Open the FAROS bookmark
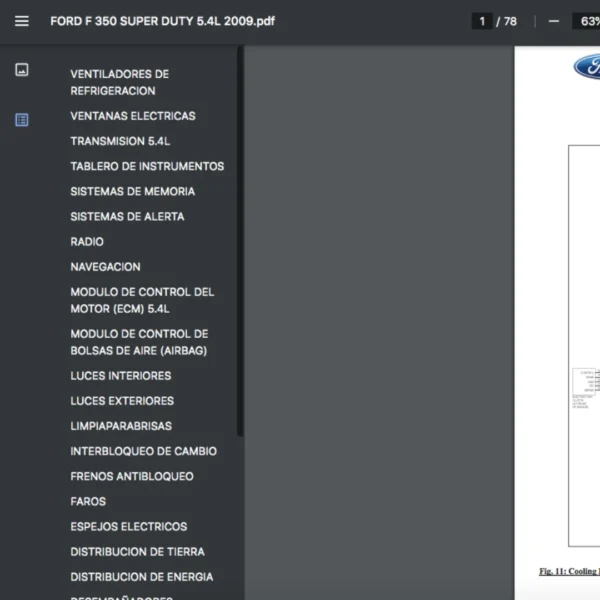This screenshot has height=600, width=600. [x=88, y=501]
